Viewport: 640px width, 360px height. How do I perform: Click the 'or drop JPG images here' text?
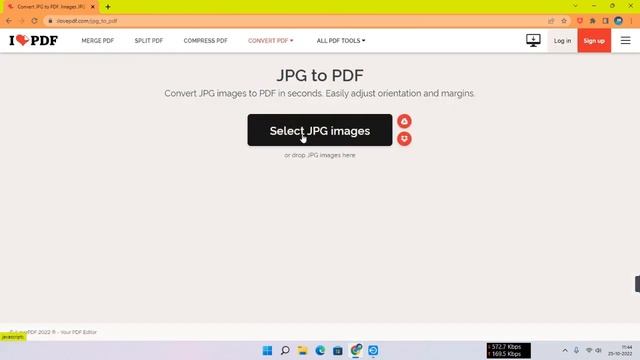pos(320,156)
